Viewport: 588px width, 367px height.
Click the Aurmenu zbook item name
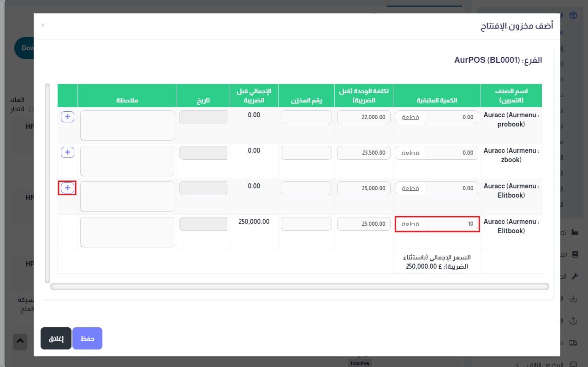[511, 156]
